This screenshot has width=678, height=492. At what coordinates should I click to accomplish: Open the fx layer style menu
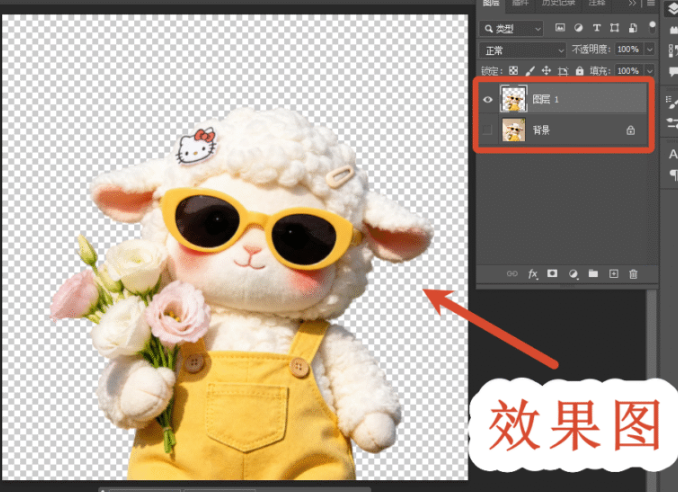[x=533, y=274]
